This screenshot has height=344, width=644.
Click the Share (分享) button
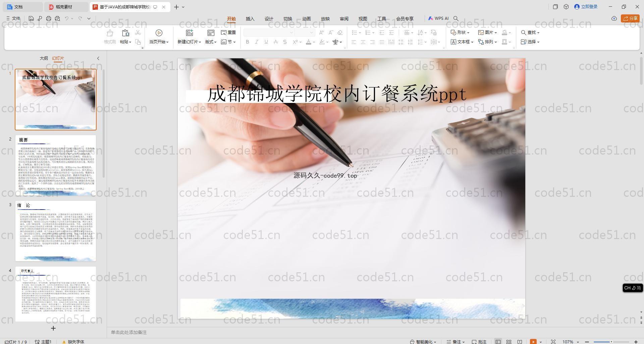point(630,18)
